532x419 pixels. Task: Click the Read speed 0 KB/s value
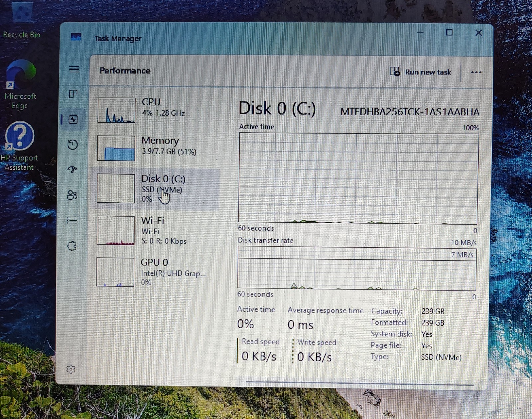[259, 356]
